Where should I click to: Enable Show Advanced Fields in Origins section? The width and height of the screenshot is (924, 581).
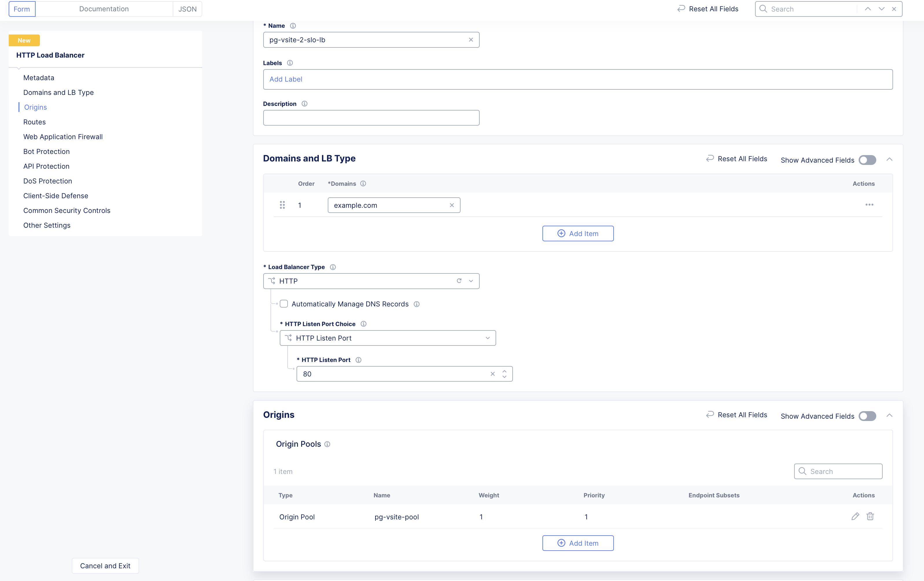(x=867, y=416)
